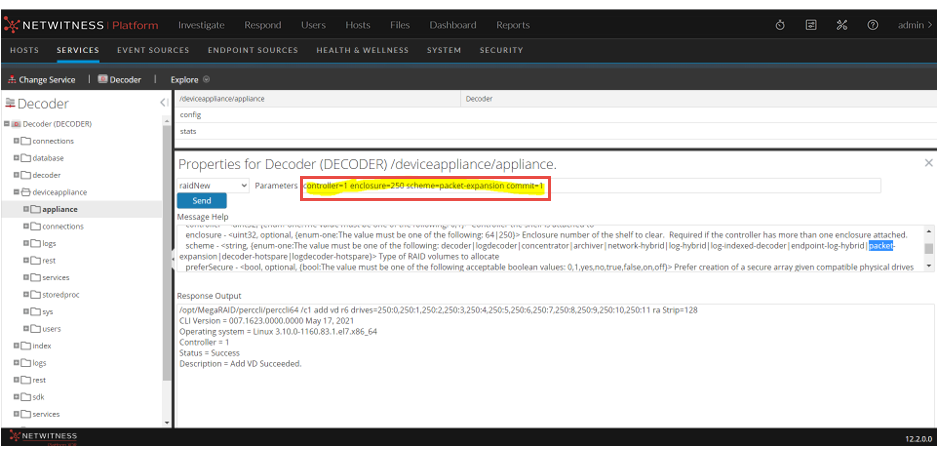The width and height of the screenshot is (943, 450).
Task: Collapse the deviceappliance tree node
Action: 16,192
